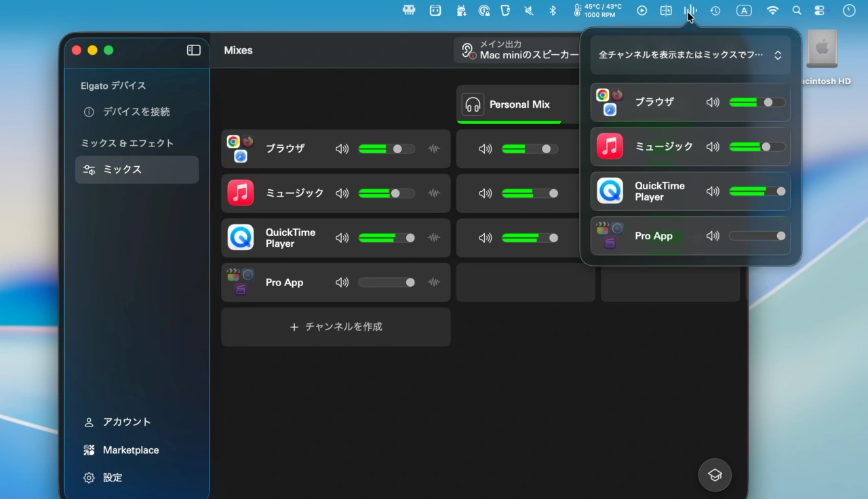This screenshot has height=499, width=868.
Task: Mute the ブラウザ channel speaker icon
Action: [x=342, y=148]
